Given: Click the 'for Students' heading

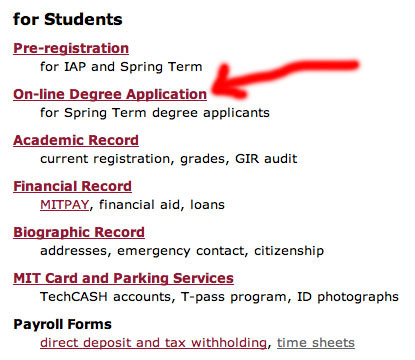Looking at the screenshot, I should 68,19.
